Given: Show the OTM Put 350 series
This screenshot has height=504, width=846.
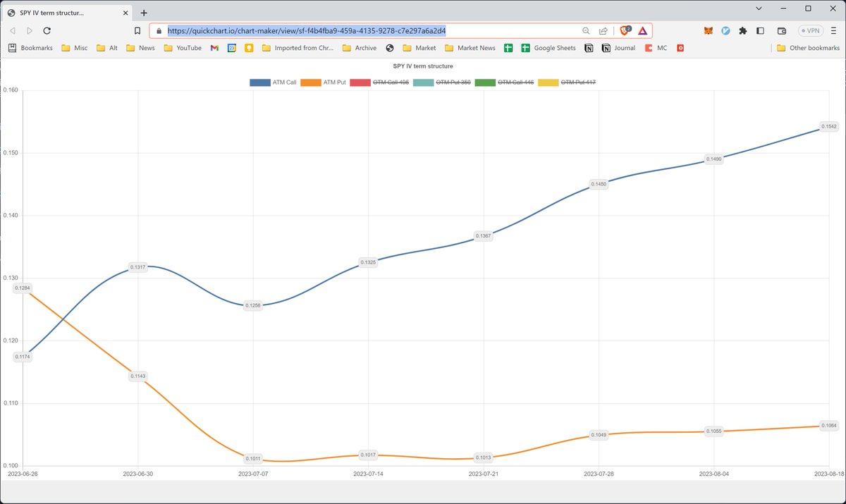Looking at the screenshot, I should tap(441, 82).
